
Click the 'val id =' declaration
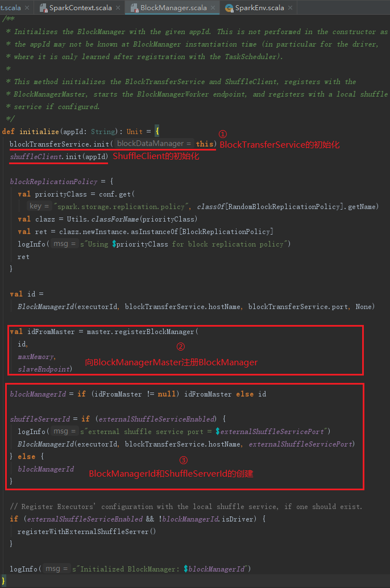pos(27,294)
